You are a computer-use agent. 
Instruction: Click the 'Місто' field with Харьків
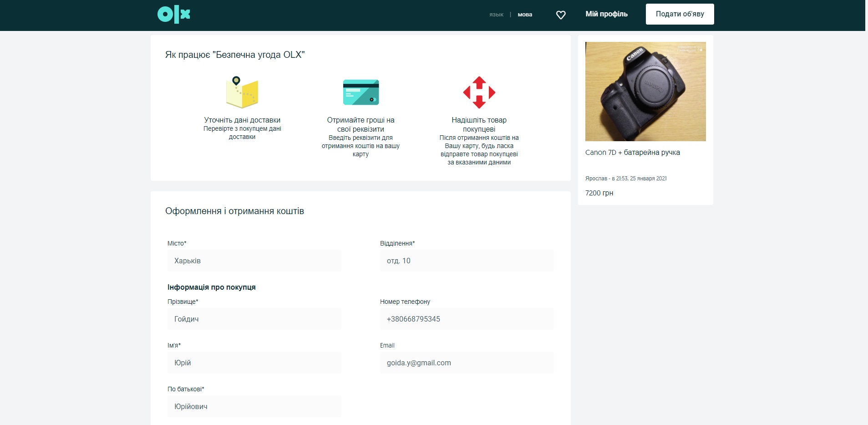[x=254, y=261]
